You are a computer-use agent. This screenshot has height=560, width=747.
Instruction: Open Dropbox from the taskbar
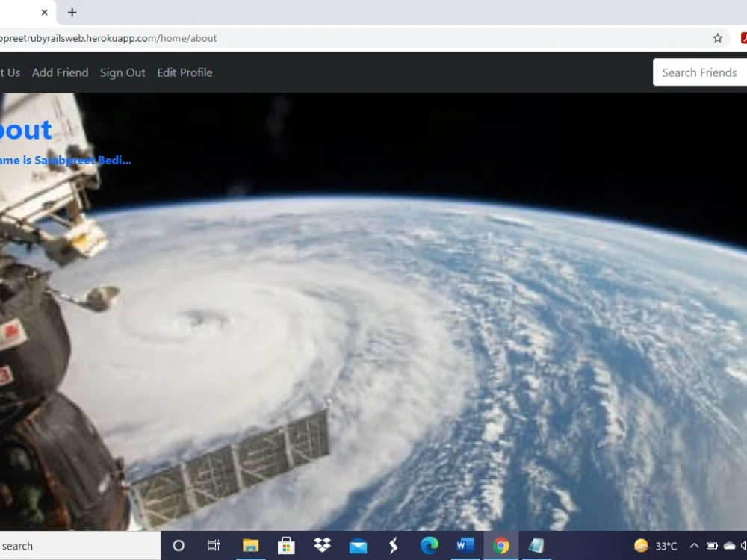(x=323, y=545)
